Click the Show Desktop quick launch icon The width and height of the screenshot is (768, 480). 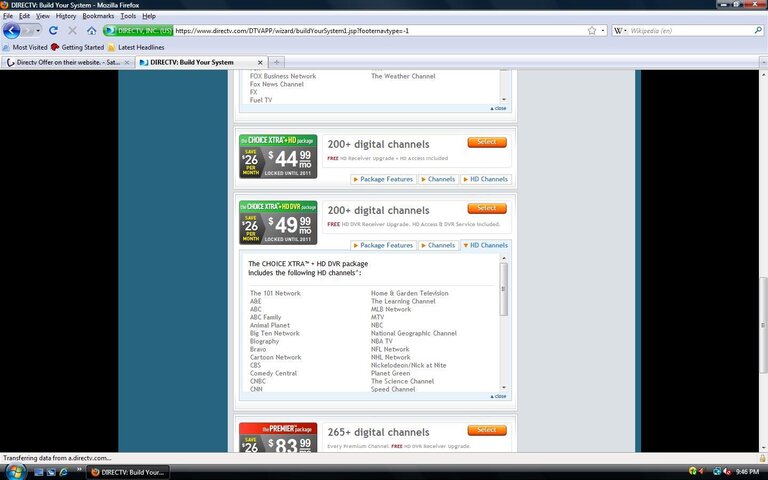pos(39,472)
